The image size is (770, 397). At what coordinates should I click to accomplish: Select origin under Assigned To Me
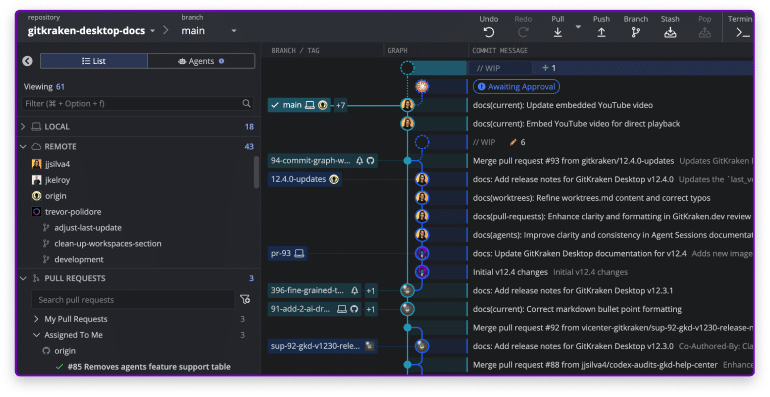point(59,351)
